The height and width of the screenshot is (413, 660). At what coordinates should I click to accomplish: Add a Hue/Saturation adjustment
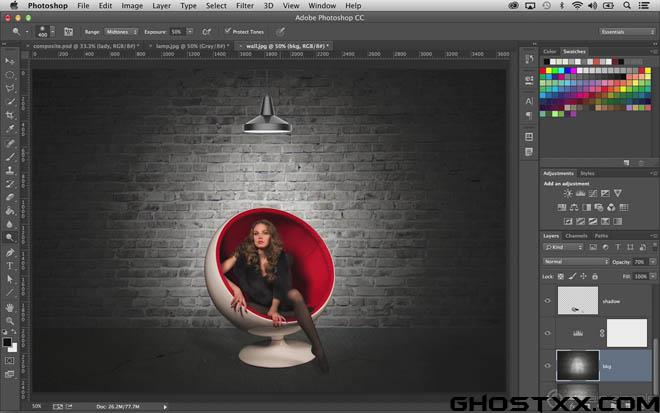point(562,207)
